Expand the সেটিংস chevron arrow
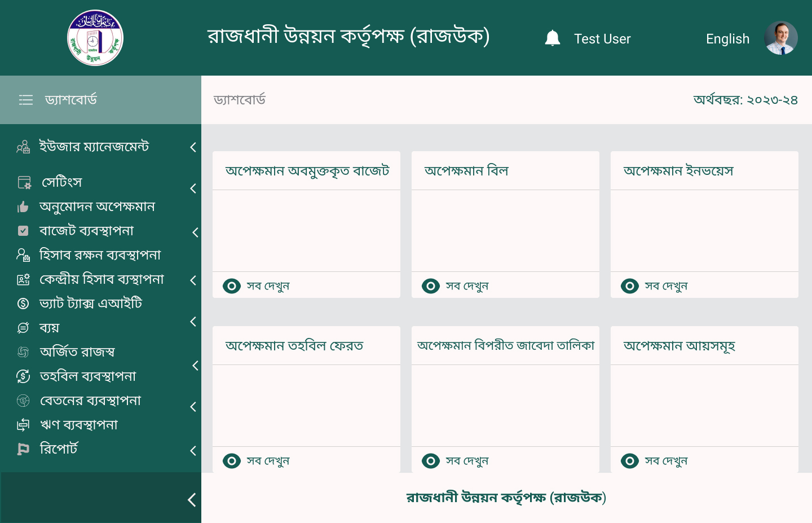The height and width of the screenshot is (523, 812). [193, 188]
